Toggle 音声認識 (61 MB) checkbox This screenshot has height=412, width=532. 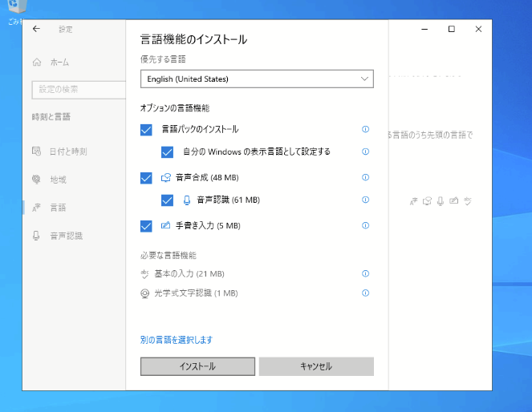tap(167, 200)
